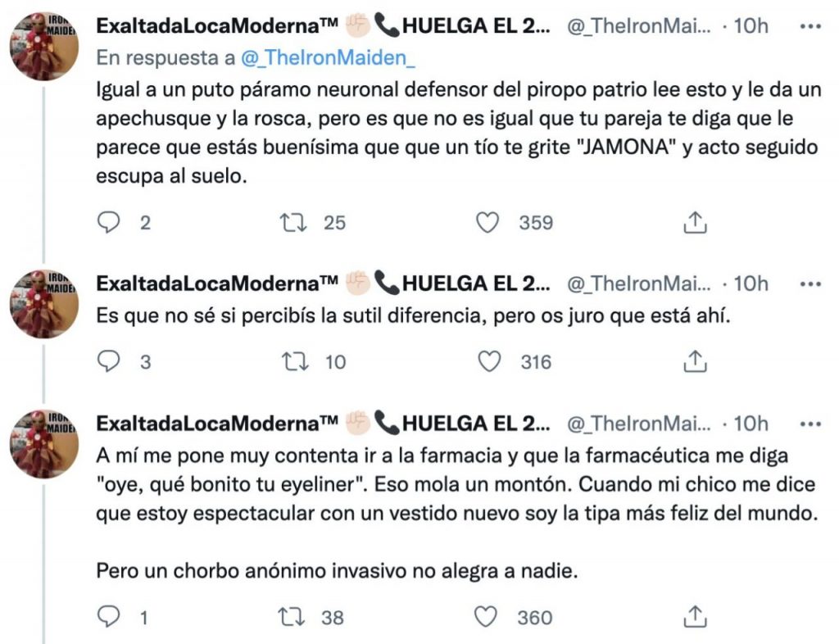Open more options on the third tweet
839x644 pixels.
[810, 424]
